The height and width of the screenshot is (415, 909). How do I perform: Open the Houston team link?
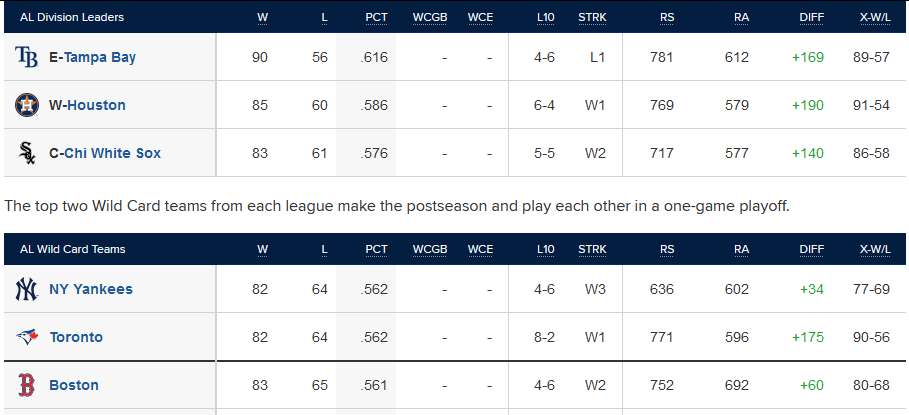pos(96,105)
